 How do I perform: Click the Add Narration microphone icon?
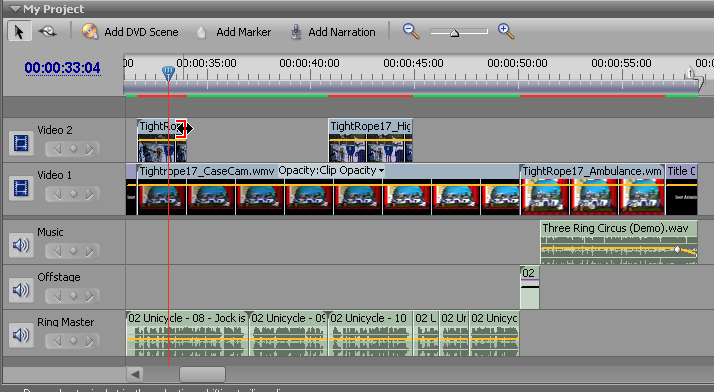[x=296, y=32]
